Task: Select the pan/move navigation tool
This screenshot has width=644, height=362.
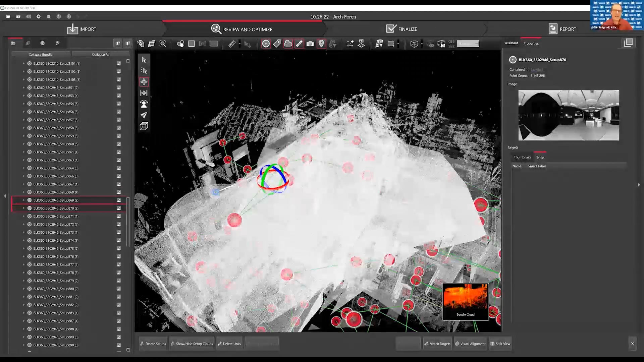Action: (x=144, y=81)
